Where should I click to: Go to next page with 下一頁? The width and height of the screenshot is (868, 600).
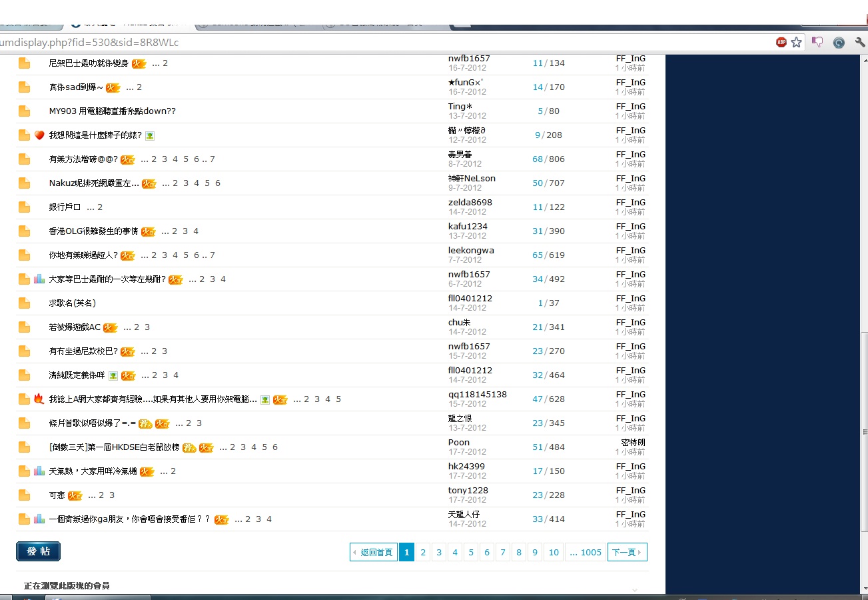point(627,552)
